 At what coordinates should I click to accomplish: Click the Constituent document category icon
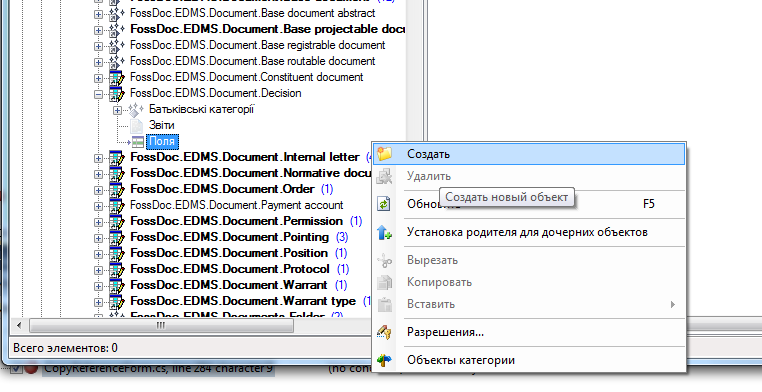[117, 77]
